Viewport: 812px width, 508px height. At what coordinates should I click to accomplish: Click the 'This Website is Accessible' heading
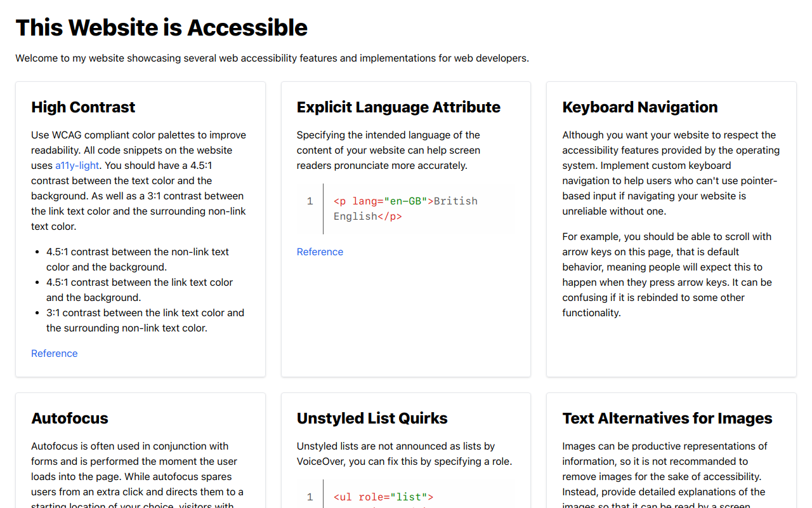coord(162,27)
